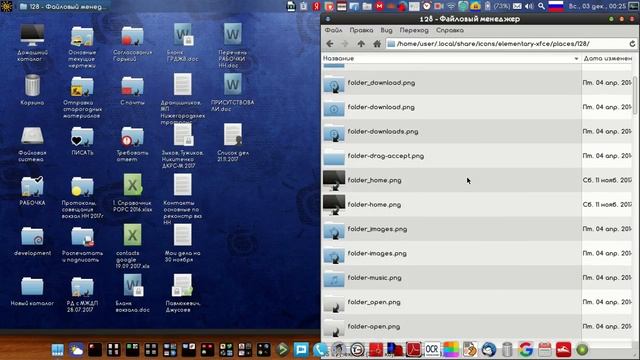Screen dimensions: 640x360
Task: Open the Google icon in the dock
Action: (x=526, y=350)
